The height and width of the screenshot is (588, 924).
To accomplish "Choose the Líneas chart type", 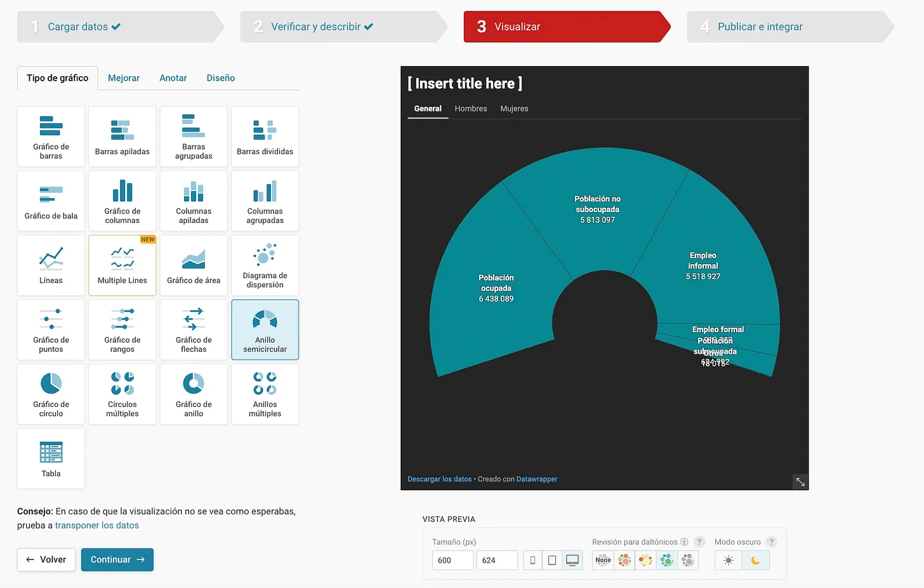I will [51, 265].
